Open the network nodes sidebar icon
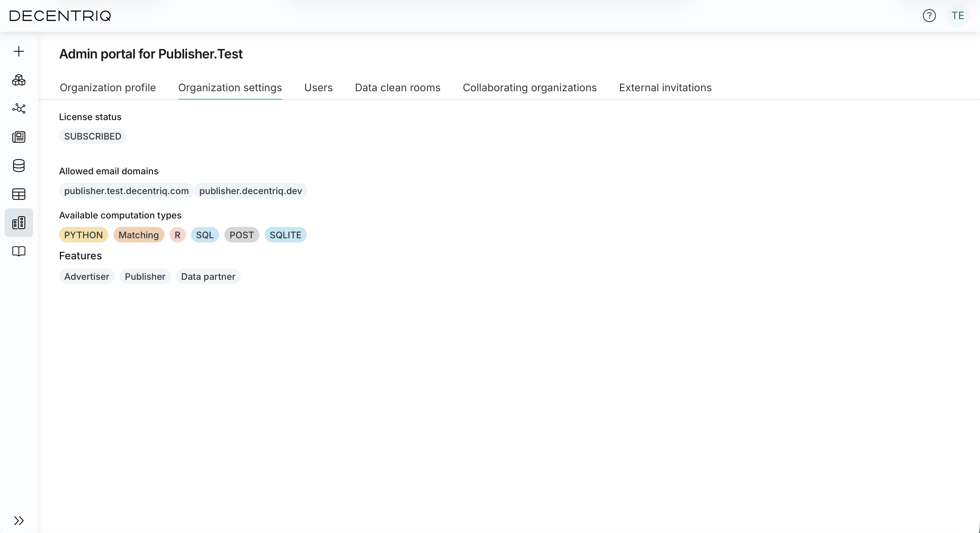 click(18, 108)
